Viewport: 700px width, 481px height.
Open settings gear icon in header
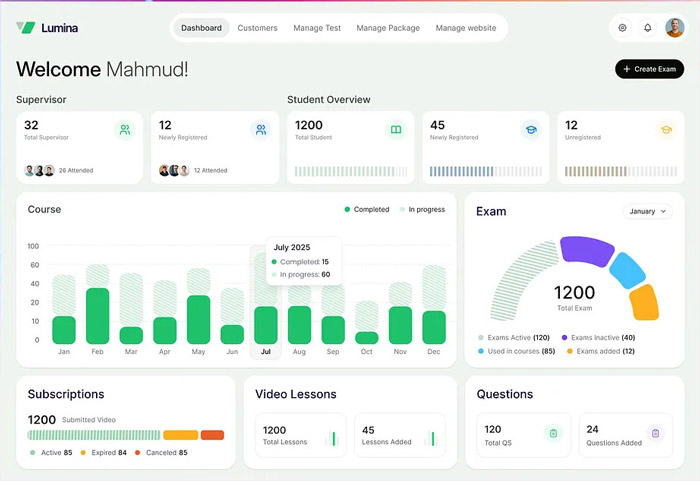(622, 28)
